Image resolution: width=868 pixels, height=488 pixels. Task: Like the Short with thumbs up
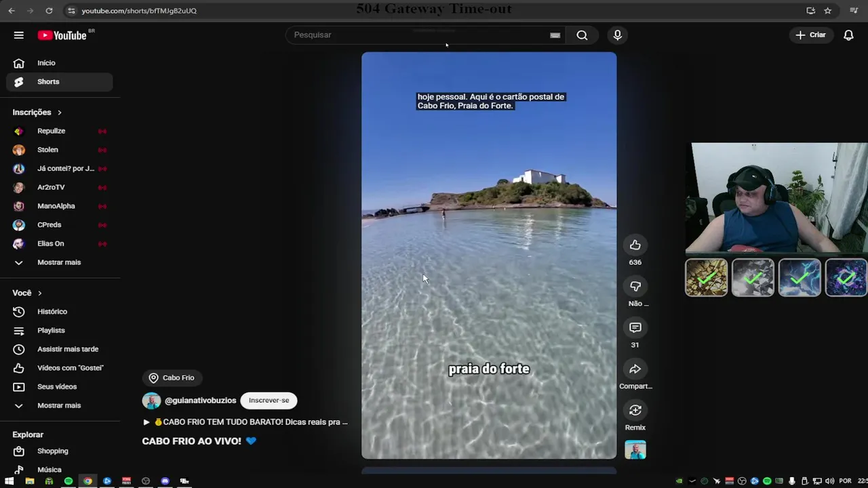(635, 245)
